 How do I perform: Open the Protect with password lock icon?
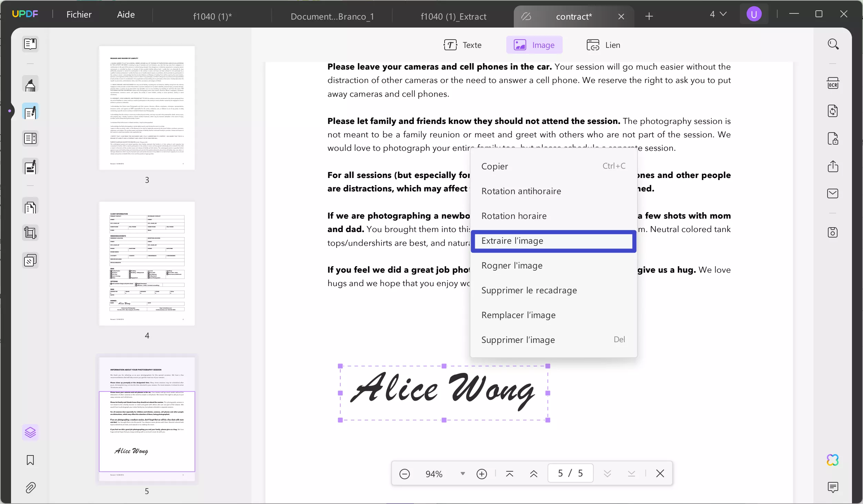tap(832, 139)
